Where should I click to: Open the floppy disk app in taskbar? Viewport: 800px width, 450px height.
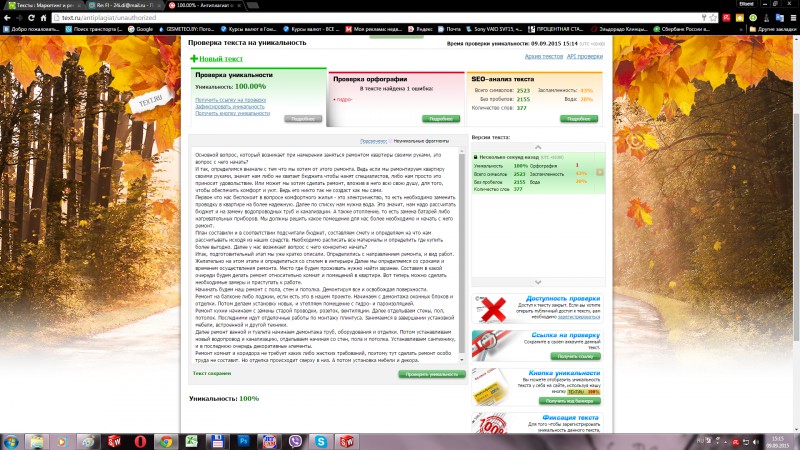(x=217, y=441)
